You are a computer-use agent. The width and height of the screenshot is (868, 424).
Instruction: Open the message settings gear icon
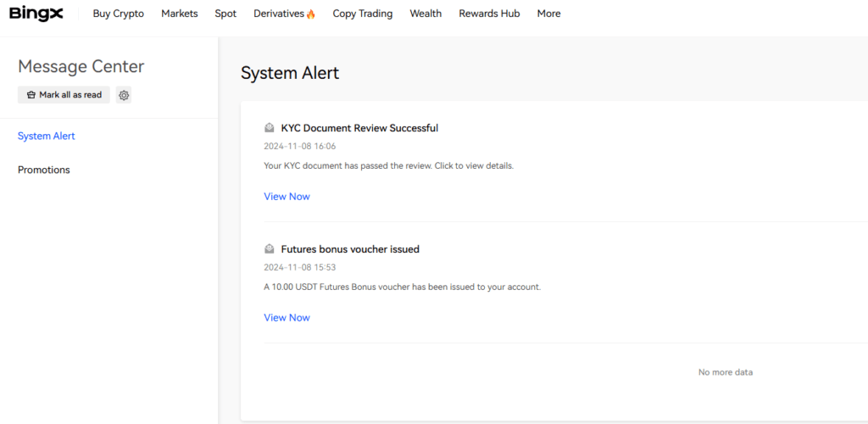(124, 95)
